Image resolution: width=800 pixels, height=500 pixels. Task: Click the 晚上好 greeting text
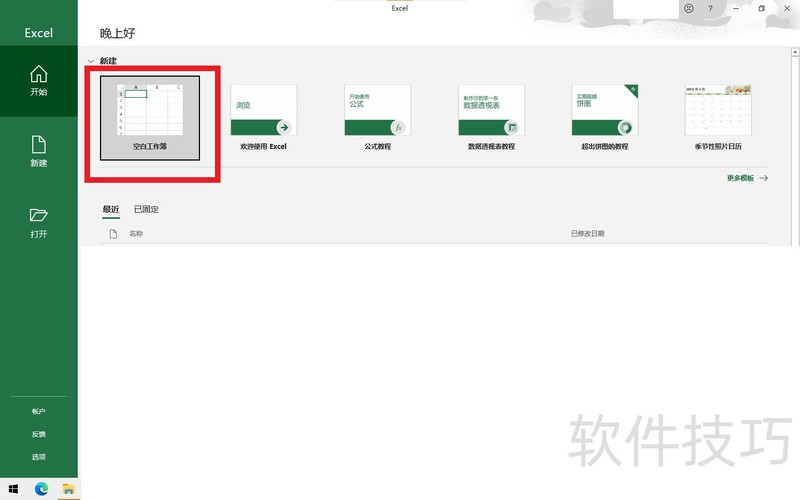117,33
